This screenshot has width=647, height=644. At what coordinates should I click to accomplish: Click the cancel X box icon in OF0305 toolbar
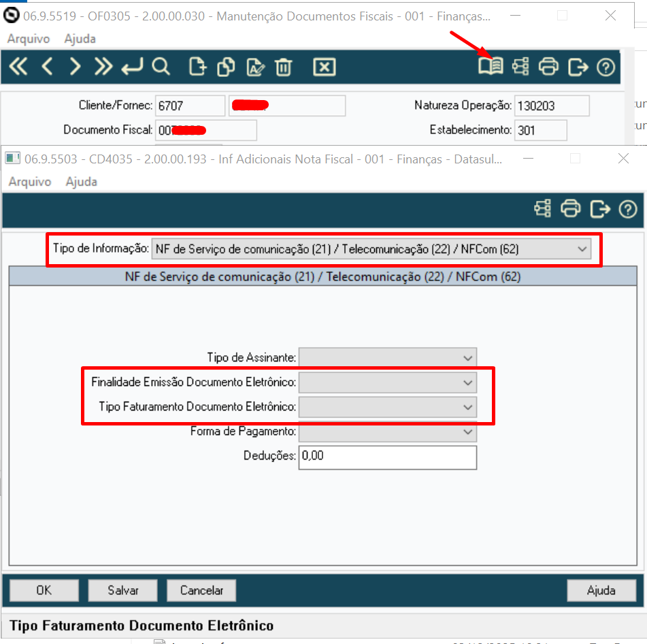click(x=325, y=67)
